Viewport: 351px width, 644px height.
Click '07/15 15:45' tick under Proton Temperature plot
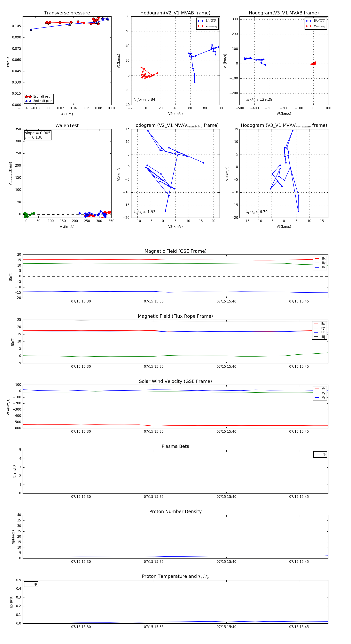coord(299,627)
